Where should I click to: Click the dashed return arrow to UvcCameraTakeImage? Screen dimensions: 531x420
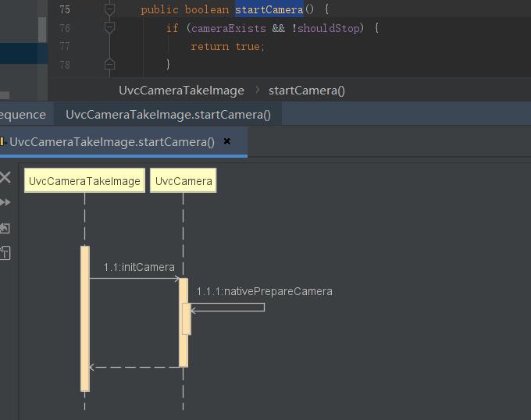coord(134,367)
